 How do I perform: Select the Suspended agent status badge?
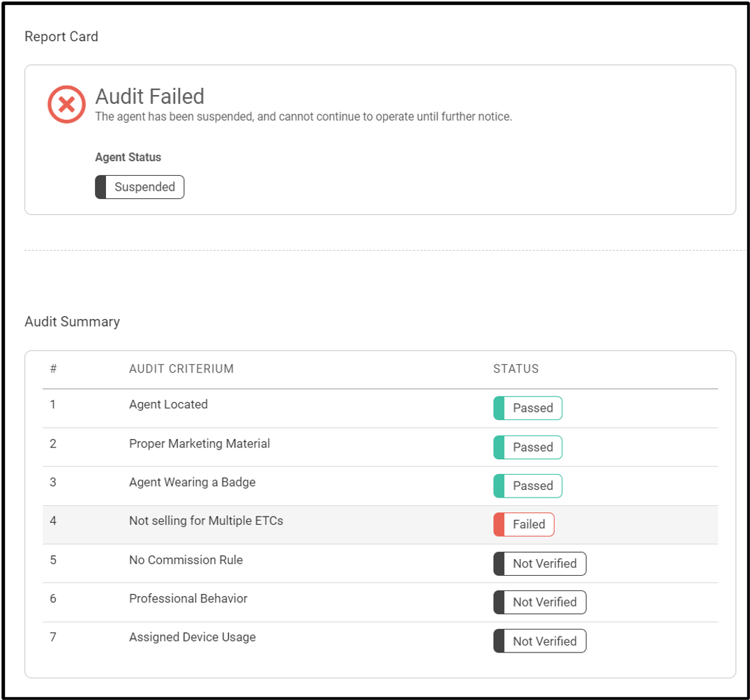(140, 187)
